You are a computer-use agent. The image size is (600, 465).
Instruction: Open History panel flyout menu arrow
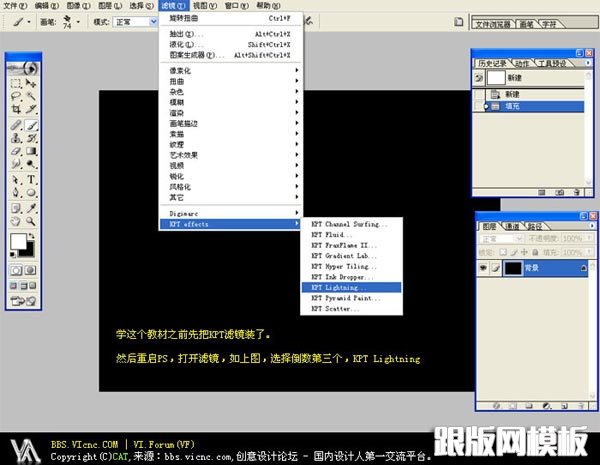(588, 62)
